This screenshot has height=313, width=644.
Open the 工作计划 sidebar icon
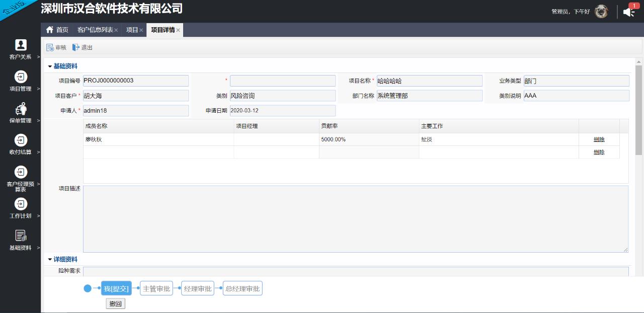click(x=21, y=204)
